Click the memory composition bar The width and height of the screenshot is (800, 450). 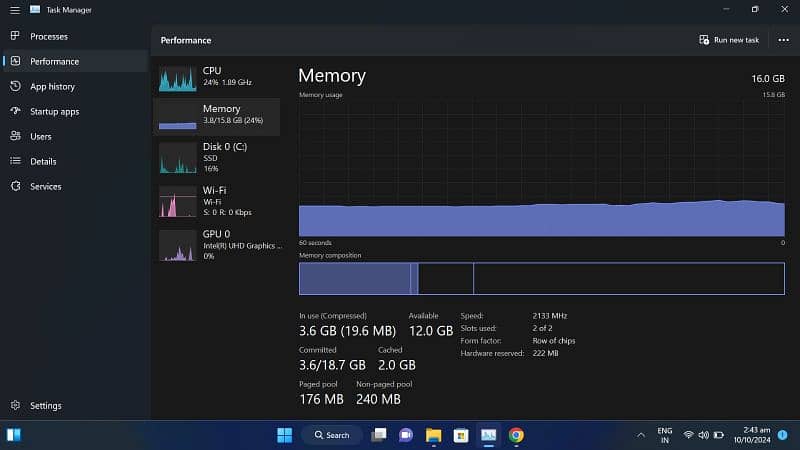pyautogui.click(x=541, y=279)
